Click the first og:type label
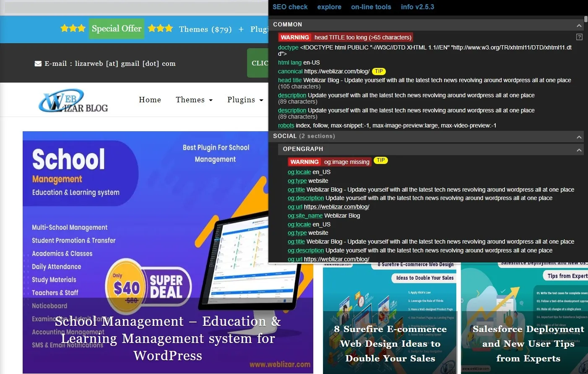This screenshot has height=374, width=588. coord(297,181)
